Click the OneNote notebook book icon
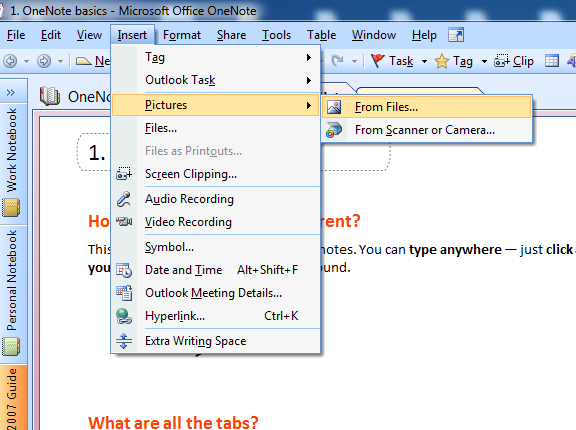This screenshot has height=430, width=576. point(50,96)
